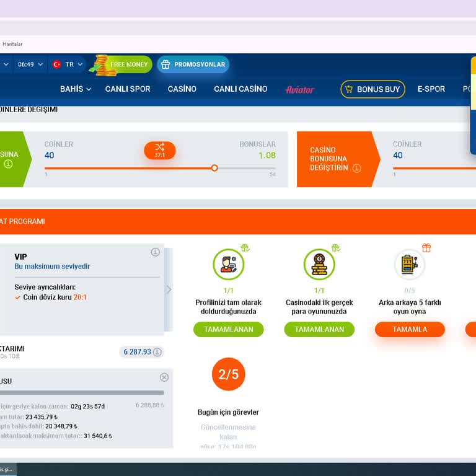Close the bonus details panel
Screen dimensions: 476x476
point(164,377)
